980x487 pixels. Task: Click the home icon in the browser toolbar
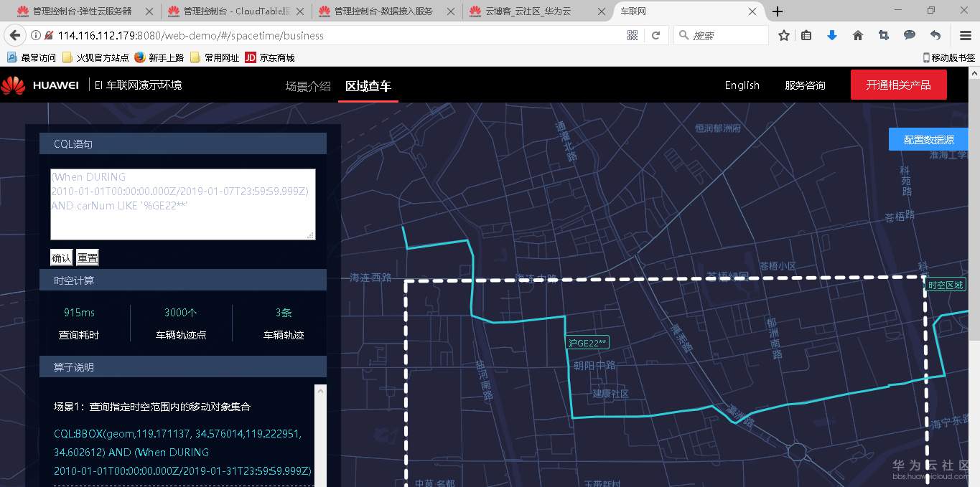click(857, 34)
